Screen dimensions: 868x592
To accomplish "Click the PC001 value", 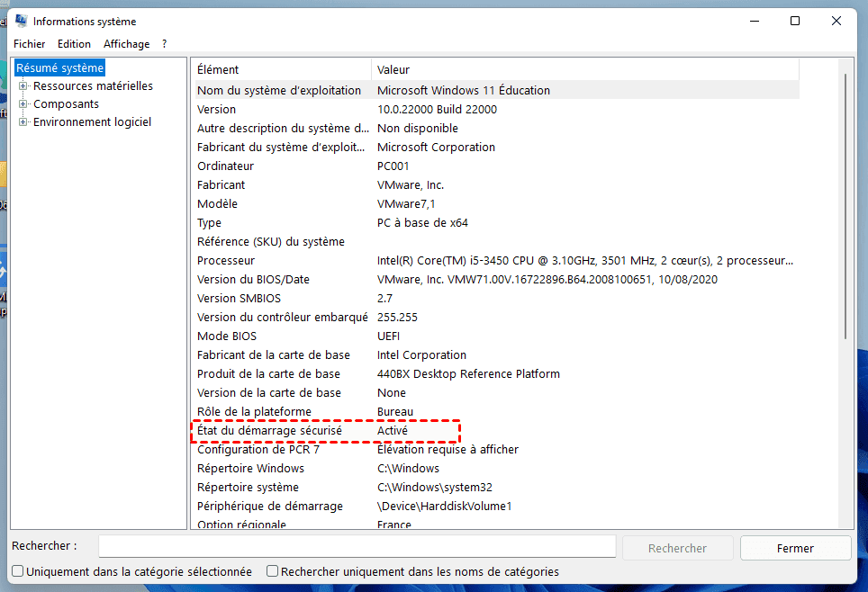I will [393, 166].
